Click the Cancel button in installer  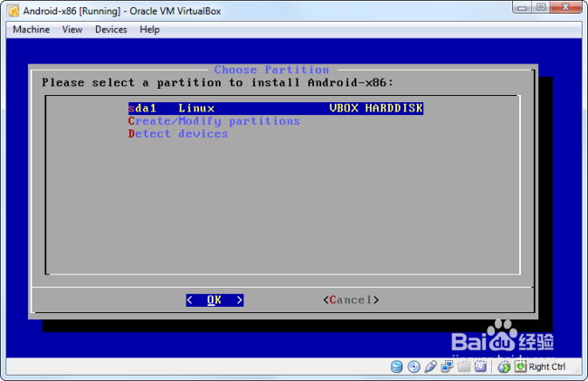tap(351, 300)
